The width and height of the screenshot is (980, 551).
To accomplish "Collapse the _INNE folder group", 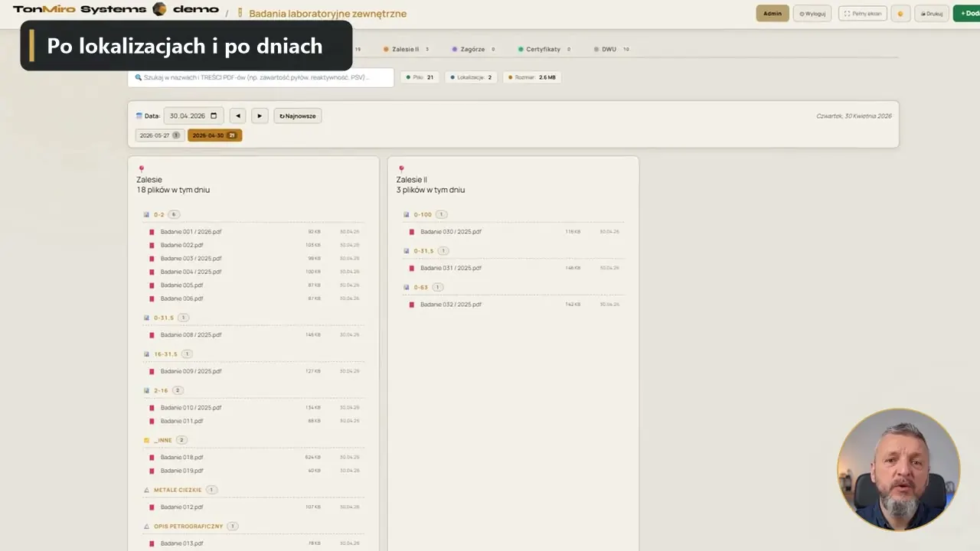I will click(x=165, y=440).
